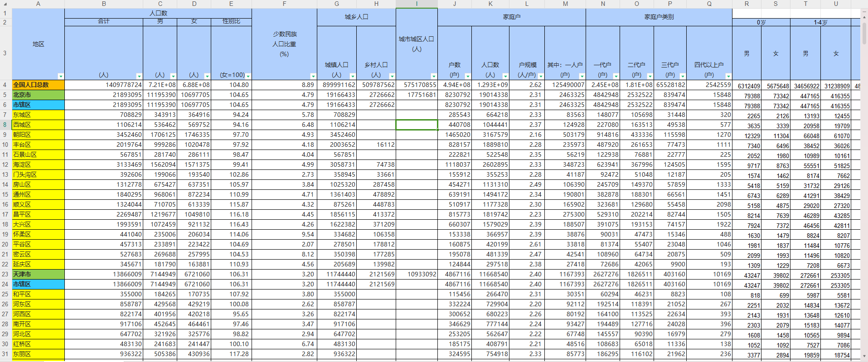Select cell with value 1409778724
The width and height of the screenshot is (868, 362).
pos(104,85)
